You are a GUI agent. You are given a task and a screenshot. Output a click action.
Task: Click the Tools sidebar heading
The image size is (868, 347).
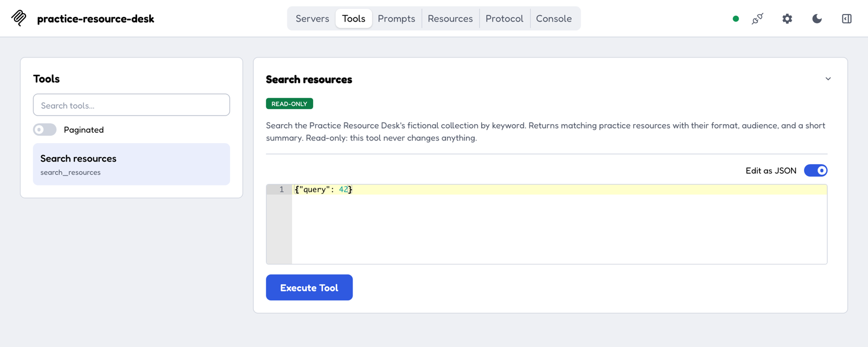[46, 79]
